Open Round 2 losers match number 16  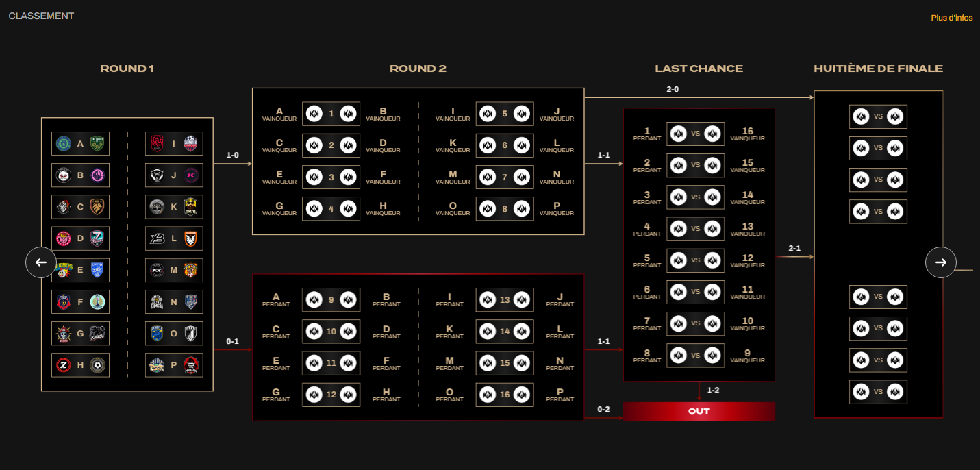505,395
